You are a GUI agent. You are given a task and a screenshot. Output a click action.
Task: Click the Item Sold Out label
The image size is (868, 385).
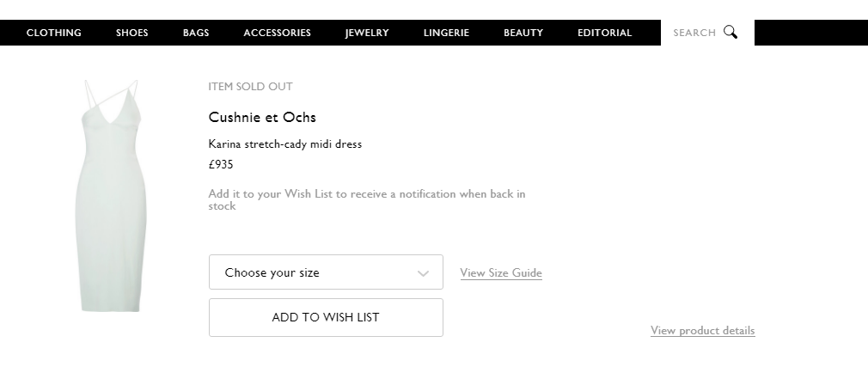pyautogui.click(x=250, y=87)
